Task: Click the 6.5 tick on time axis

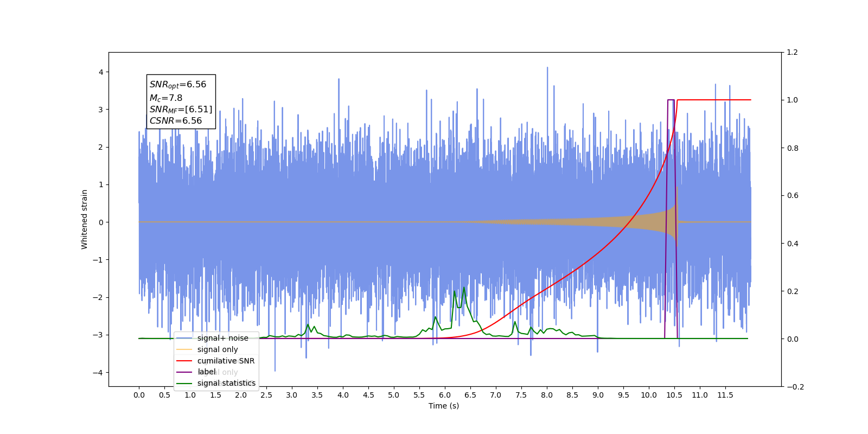Action: [x=470, y=395]
